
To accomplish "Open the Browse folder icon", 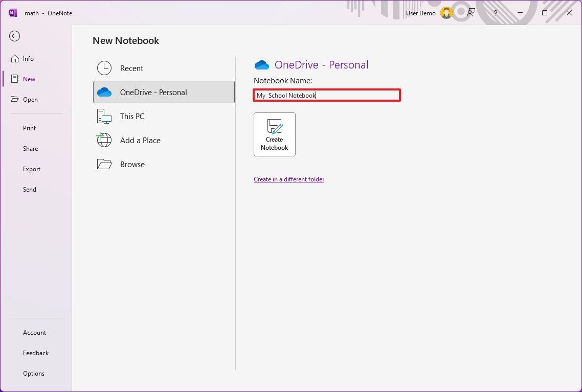I will tap(104, 164).
